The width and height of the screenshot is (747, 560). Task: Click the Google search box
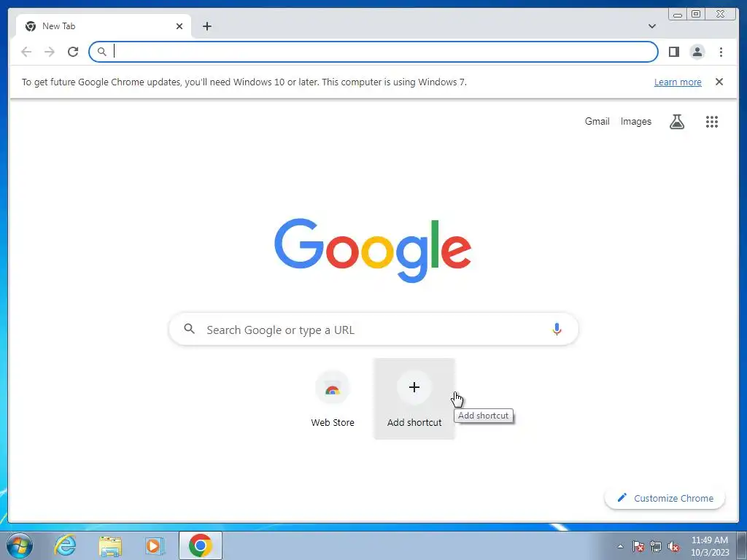[373, 329]
